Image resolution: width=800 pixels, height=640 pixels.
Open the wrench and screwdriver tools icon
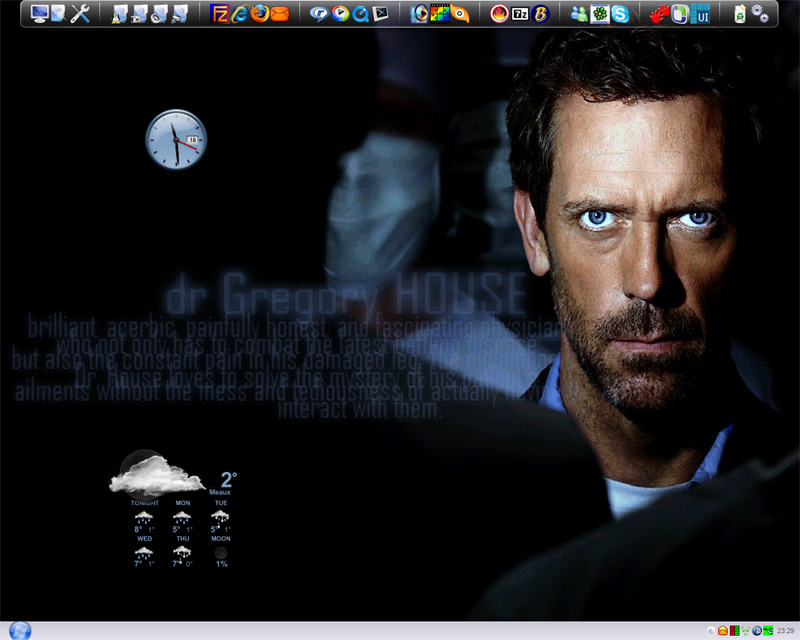point(81,14)
